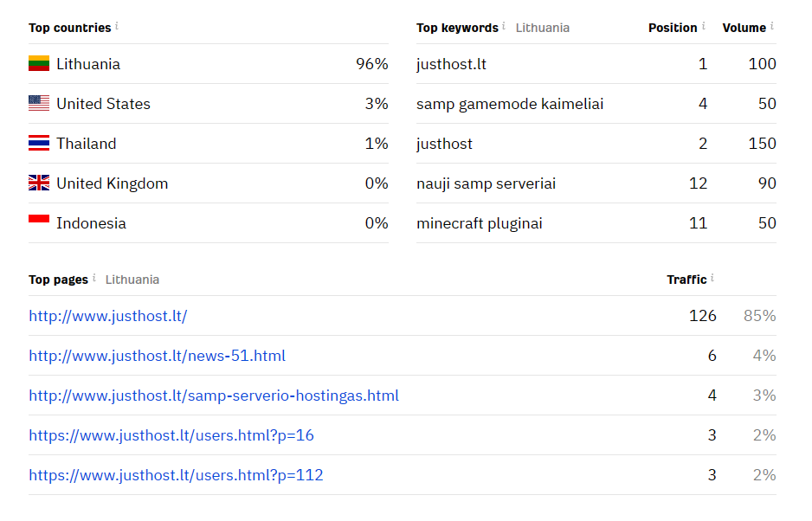
Task: Click the United States flag icon
Action: coord(39,103)
